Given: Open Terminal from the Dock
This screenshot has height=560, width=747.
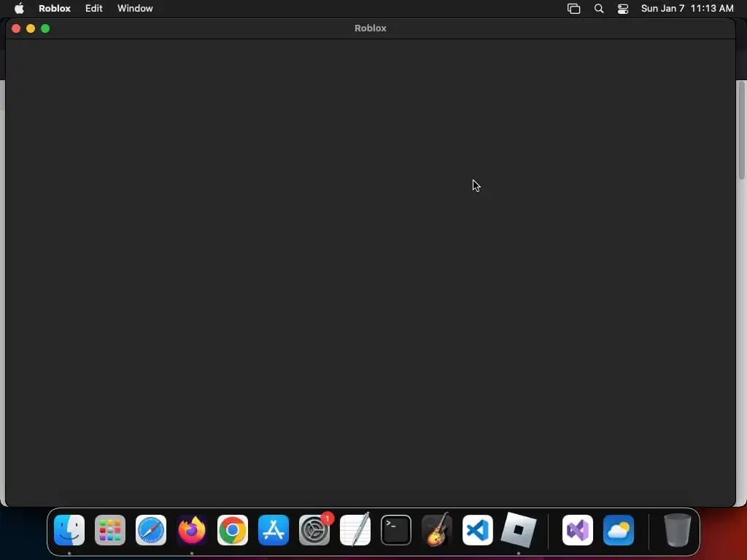Looking at the screenshot, I should pyautogui.click(x=396, y=530).
